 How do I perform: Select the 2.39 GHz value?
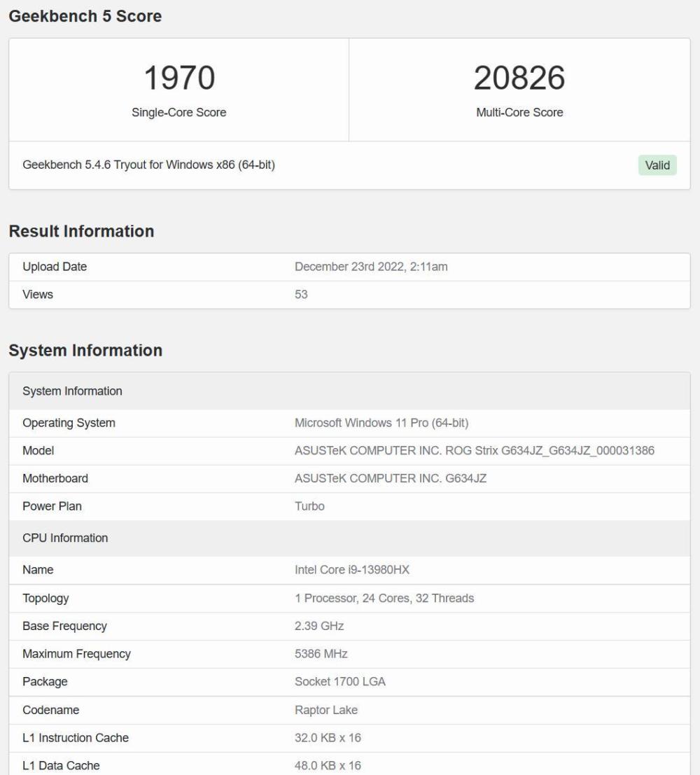[x=319, y=626]
